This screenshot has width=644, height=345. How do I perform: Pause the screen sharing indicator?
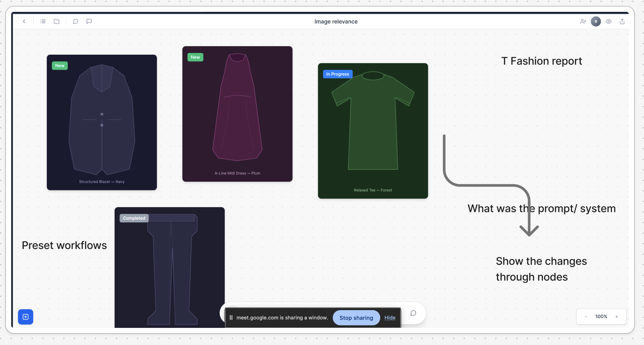point(231,317)
